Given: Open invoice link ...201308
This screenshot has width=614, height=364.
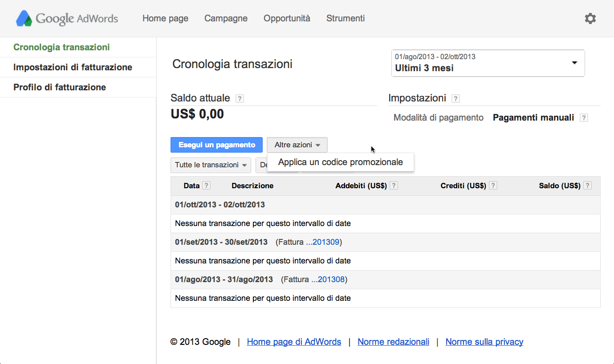Looking at the screenshot, I should click(328, 279).
